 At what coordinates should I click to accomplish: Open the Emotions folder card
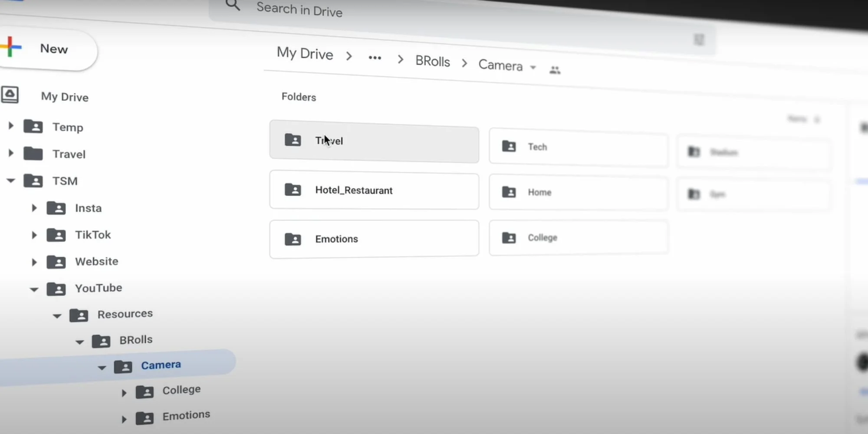374,239
